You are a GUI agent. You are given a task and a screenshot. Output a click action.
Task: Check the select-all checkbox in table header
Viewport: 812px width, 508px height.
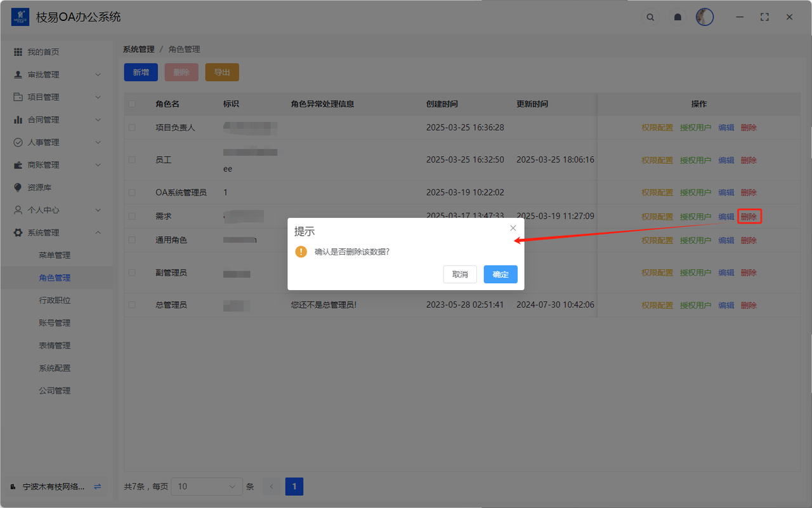click(132, 104)
